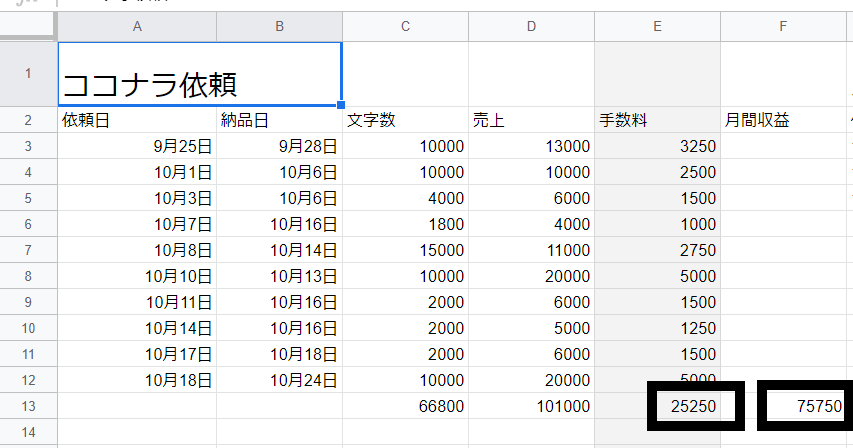This screenshot has height=448, width=853.
Task: Select the 9月28日 delivery date cell
Action: point(280,146)
